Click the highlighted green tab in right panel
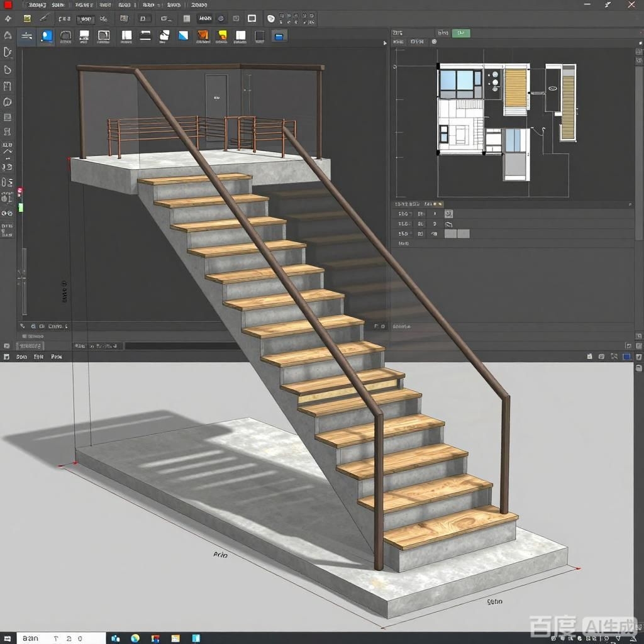 tap(462, 33)
